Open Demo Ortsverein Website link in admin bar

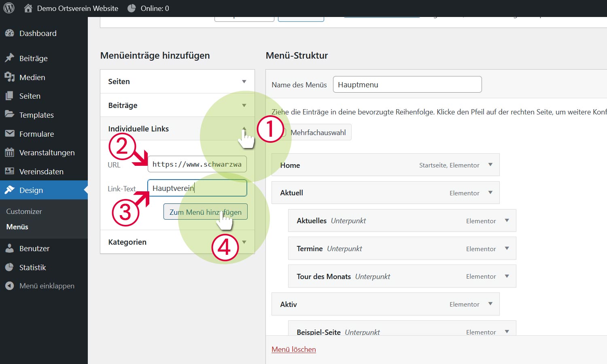[78, 8]
